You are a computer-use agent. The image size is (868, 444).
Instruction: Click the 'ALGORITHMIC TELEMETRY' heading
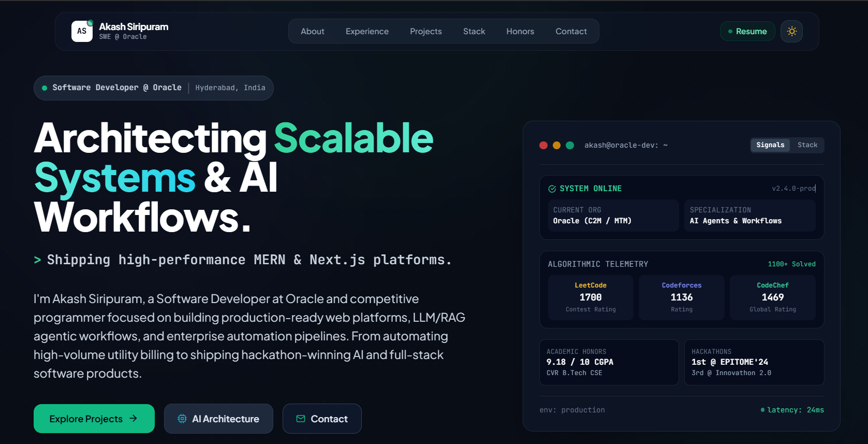click(598, 264)
